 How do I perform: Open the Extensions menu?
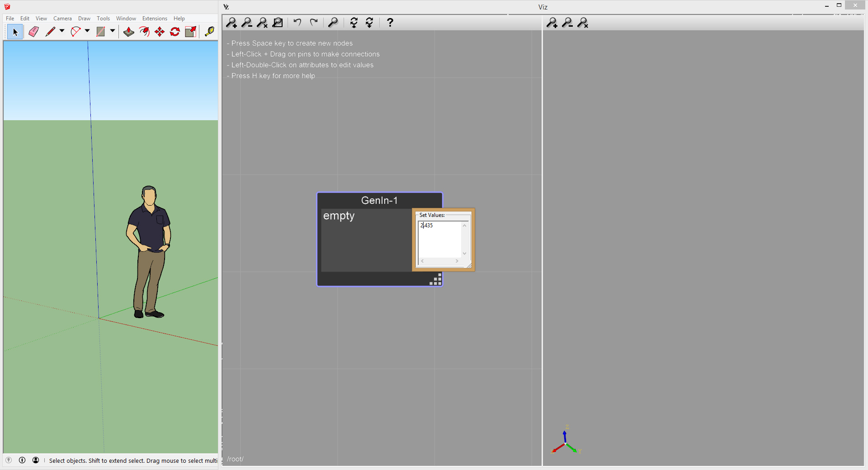[155, 19]
